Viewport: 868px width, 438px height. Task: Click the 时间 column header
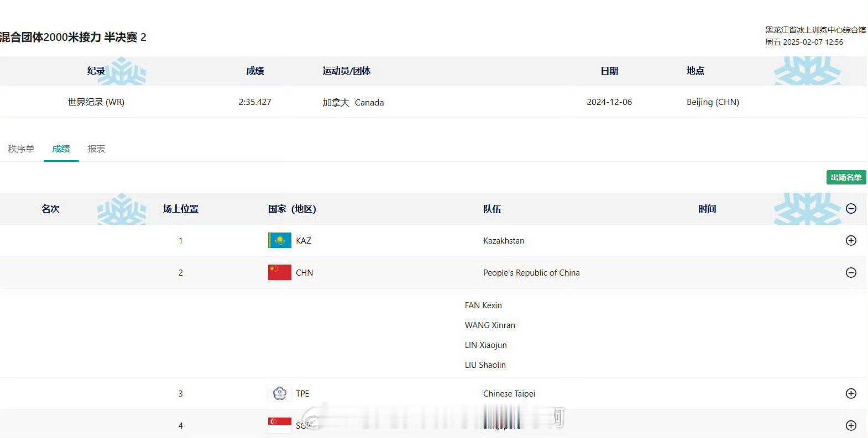click(x=707, y=209)
